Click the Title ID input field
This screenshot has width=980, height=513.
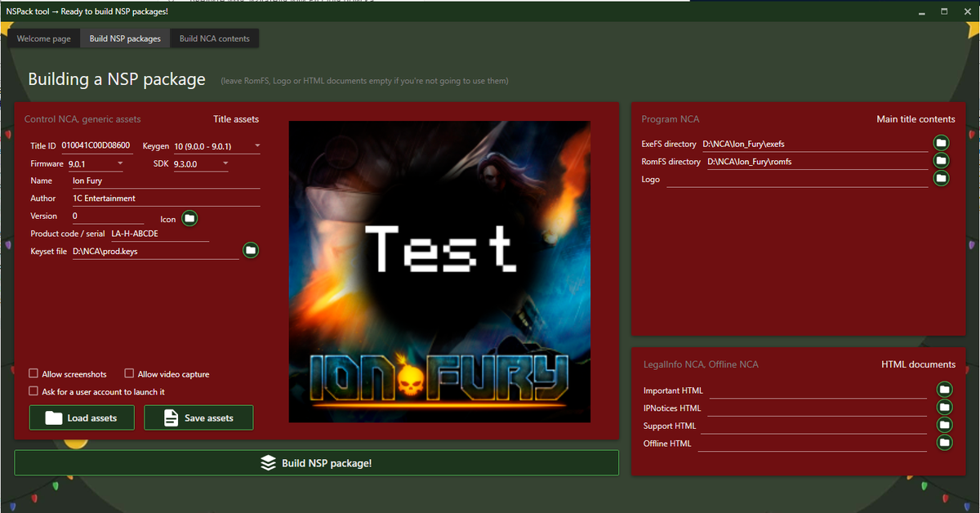coord(96,146)
